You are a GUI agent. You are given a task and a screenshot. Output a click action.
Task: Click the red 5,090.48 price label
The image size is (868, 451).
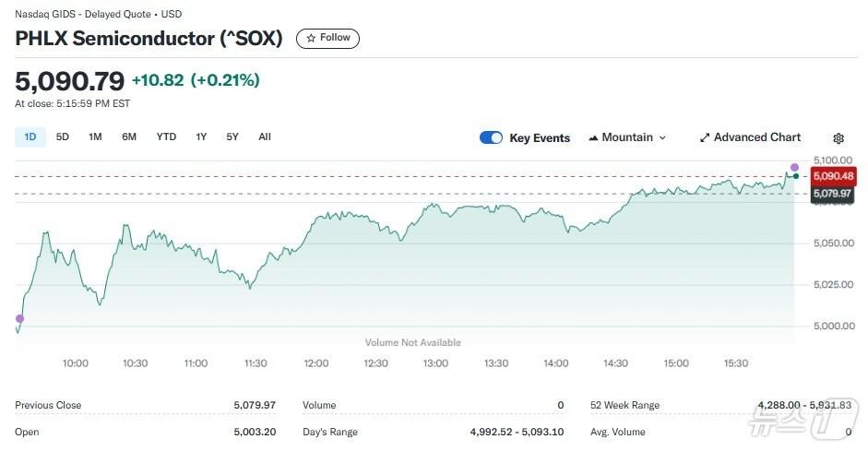(x=834, y=176)
